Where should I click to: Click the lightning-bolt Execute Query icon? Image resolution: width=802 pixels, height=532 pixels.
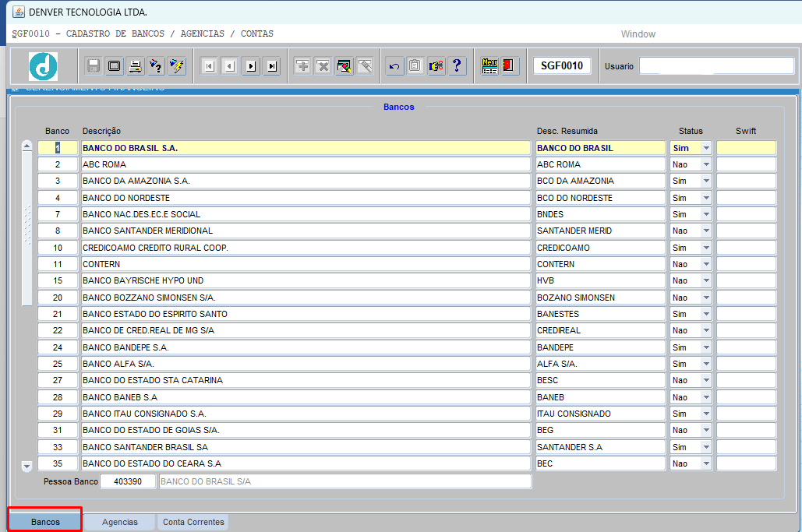[x=177, y=66]
